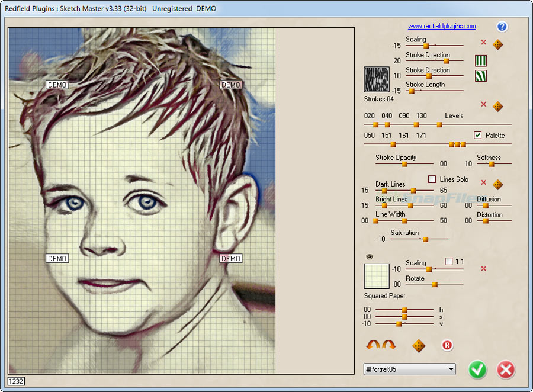This screenshot has height=392, width=533.
Task: Check the 1:1 scaling checkbox
Action: point(448,261)
